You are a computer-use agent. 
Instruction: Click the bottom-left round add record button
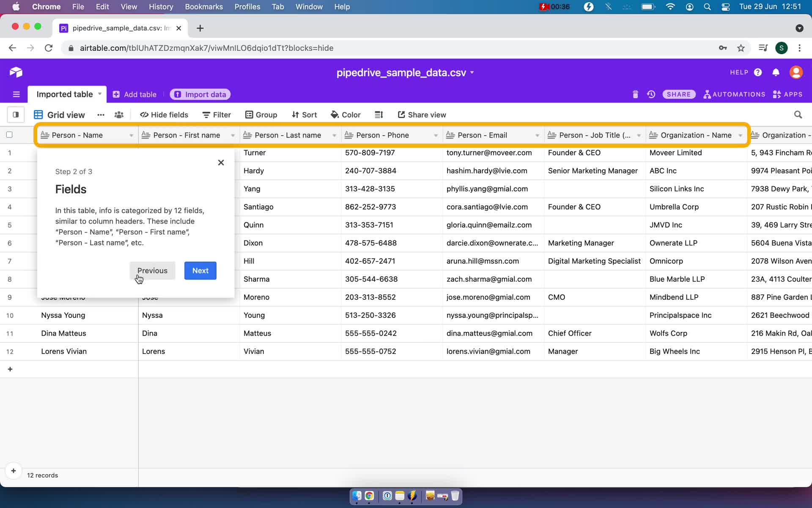14,471
